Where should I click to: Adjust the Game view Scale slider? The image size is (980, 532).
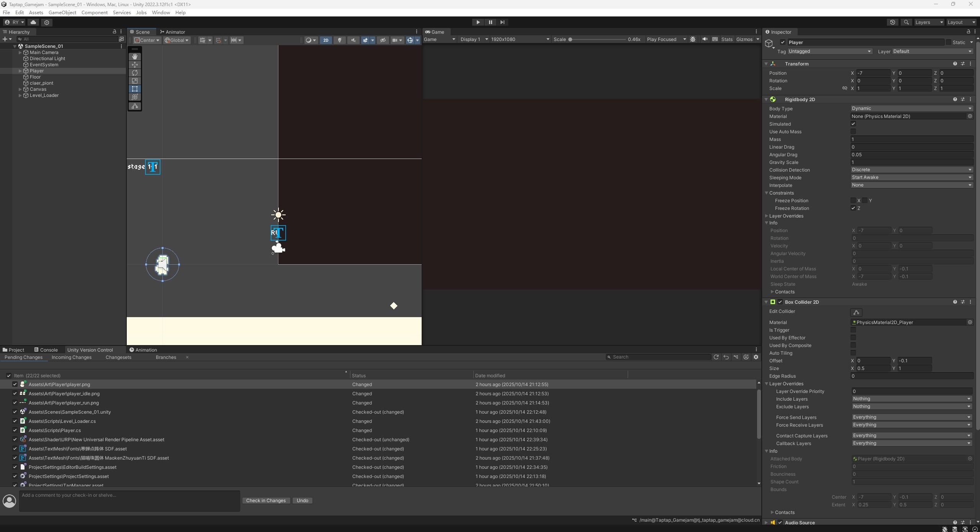click(x=570, y=39)
